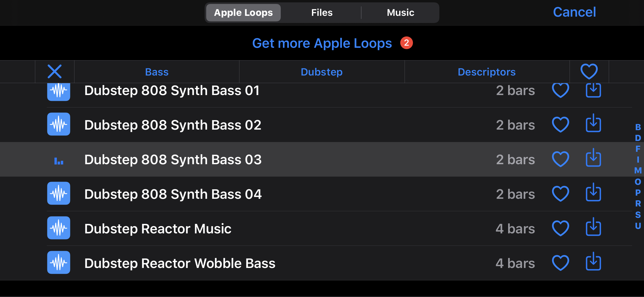644x297 pixels.
Task: Show only favorite loops filter heart
Action: (589, 72)
